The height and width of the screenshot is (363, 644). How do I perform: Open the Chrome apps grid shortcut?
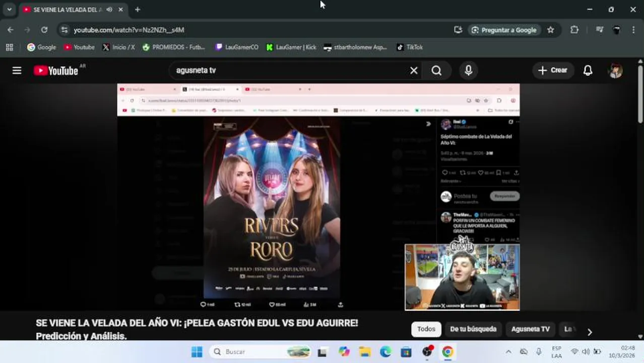click(9, 47)
